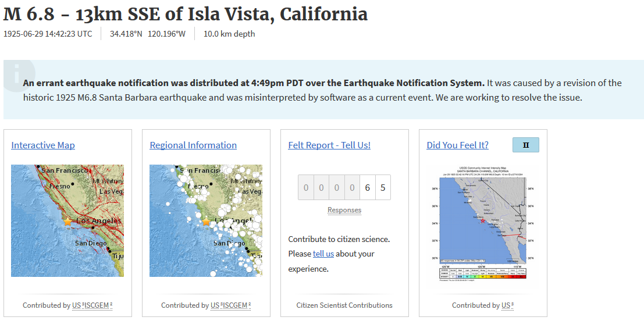Click the ISCGEM contributor under Regional Information
644x324 pixels.
pos(236,305)
